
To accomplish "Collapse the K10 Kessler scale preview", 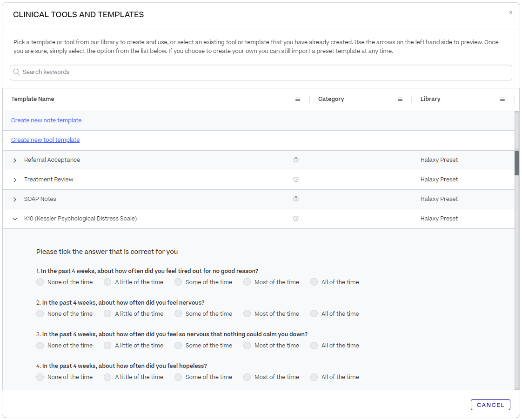I will click(15, 219).
